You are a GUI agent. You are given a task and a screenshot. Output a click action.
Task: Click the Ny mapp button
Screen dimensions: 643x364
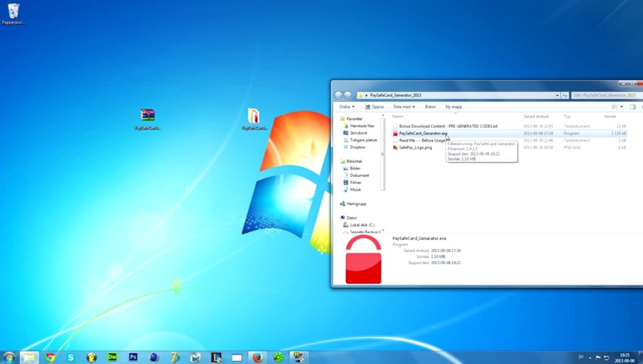453,107
